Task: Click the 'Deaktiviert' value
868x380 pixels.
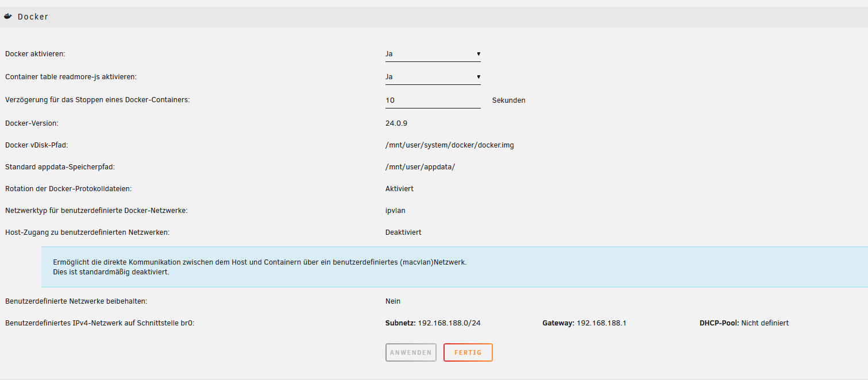Action: click(x=403, y=232)
